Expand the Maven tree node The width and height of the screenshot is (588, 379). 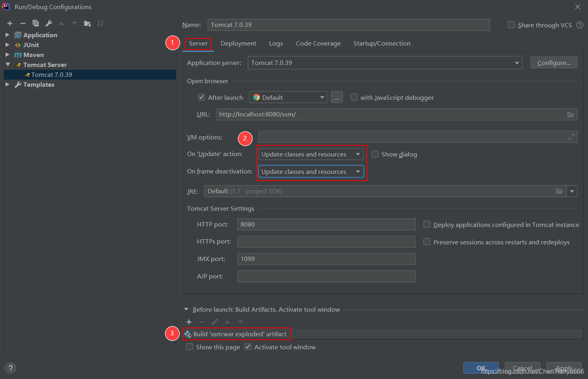(x=8, y=55)
